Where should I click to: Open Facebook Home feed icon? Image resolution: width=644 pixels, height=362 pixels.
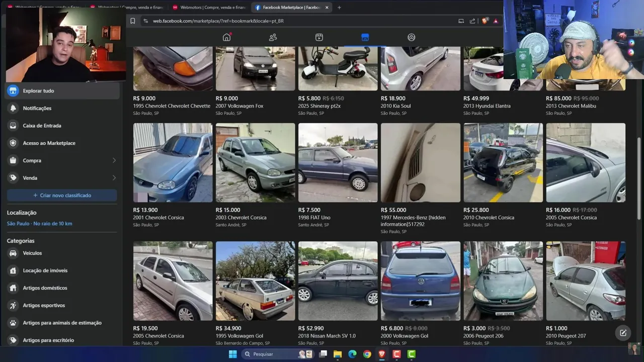point(226,37)
